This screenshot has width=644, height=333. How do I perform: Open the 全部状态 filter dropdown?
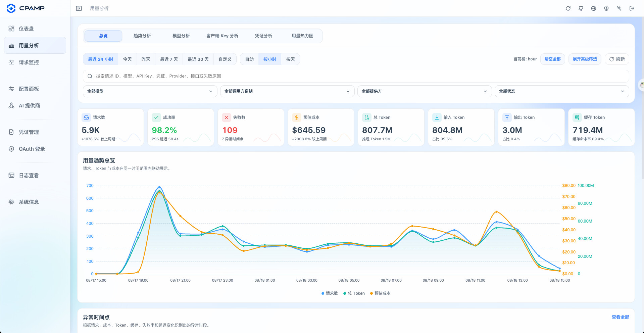[562, 91]
